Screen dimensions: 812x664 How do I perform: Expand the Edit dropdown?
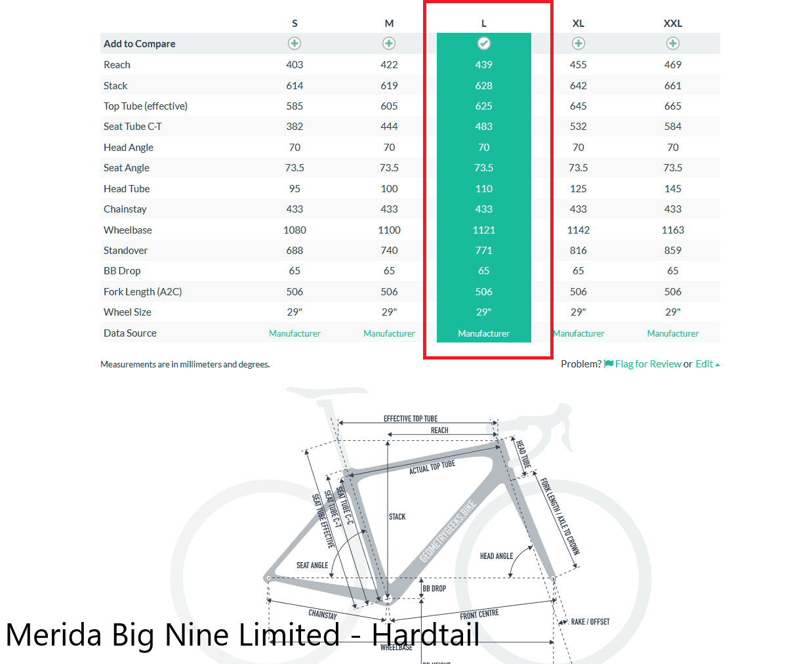(707, 364)
